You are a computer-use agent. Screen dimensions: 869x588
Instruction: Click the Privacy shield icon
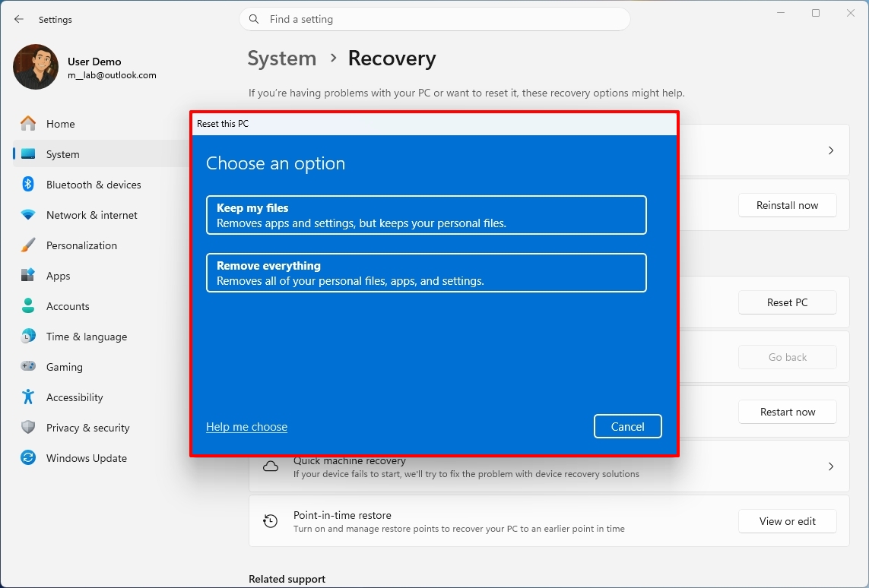pos(27,428)
